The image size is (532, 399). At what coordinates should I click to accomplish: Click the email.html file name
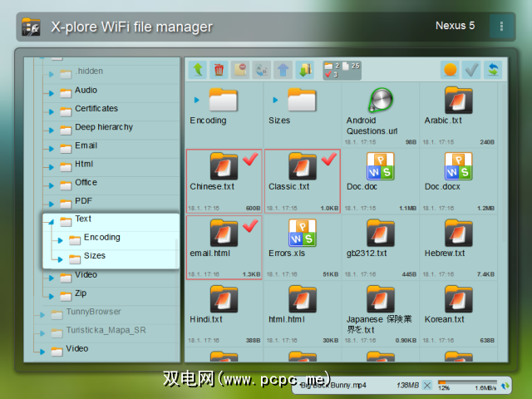click(210, 253)
